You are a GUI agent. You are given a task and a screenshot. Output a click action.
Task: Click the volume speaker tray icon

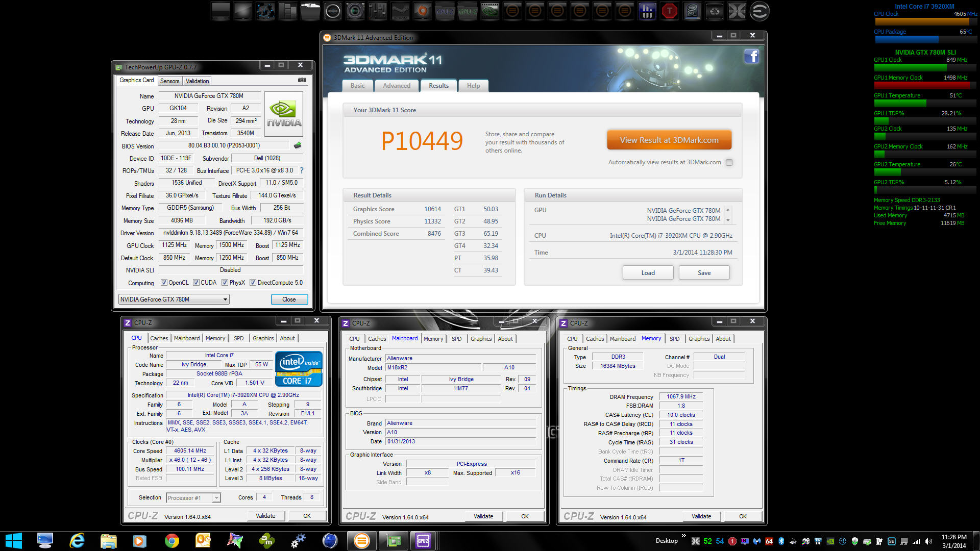point(928,541)
